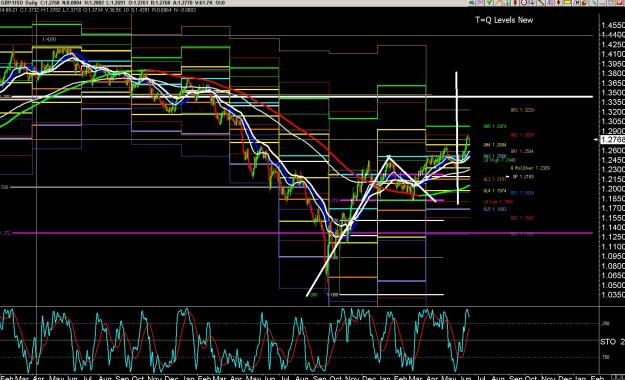The height and width of the screenshot is (380, 625).
Task: Click the QP 1.2183 level label
Action: 523,177
